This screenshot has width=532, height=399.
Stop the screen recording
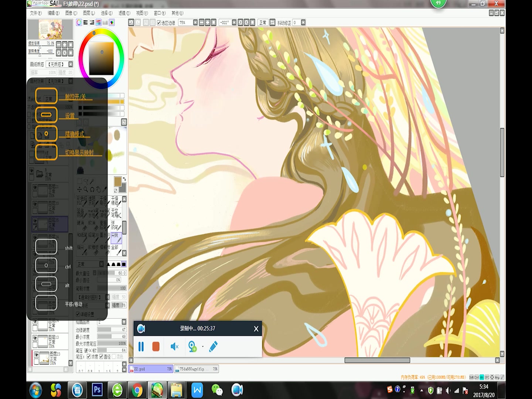(156, 347)
